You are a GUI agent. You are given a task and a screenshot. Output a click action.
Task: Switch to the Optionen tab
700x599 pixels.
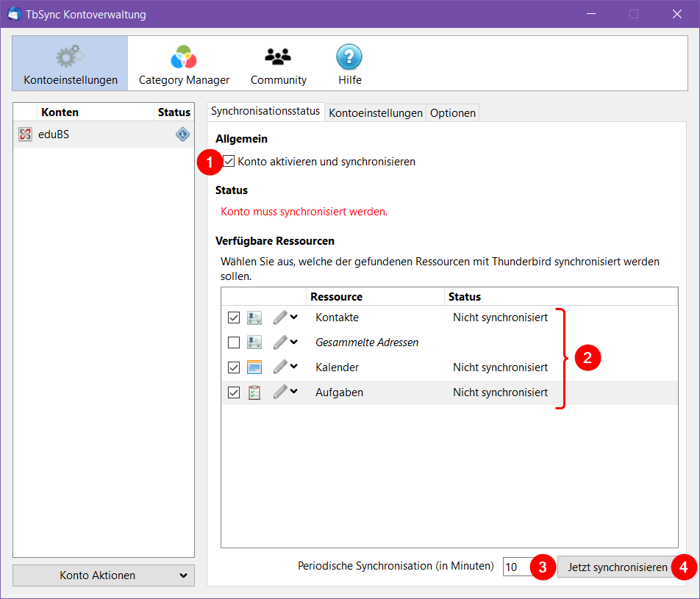tap(453, 112)
